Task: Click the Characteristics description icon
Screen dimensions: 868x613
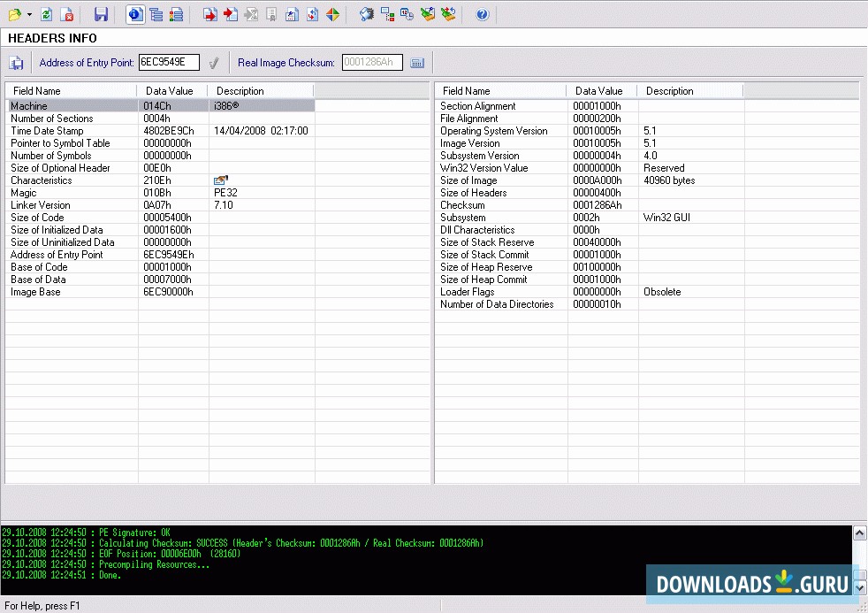Action: [220, 180]
